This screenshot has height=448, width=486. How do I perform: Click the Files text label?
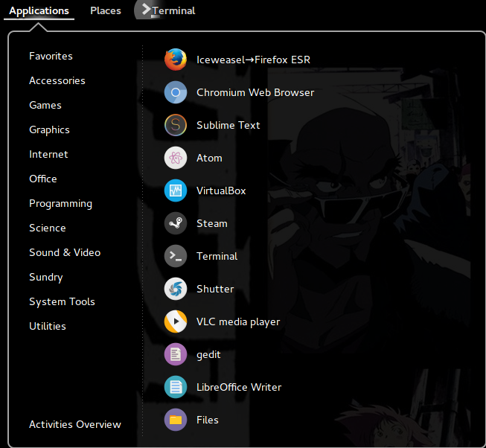click(x=208, y=420)
